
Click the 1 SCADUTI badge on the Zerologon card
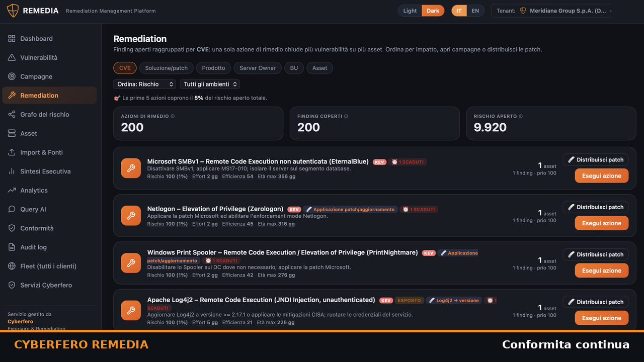pyautogui.click(x=419, y=209)
